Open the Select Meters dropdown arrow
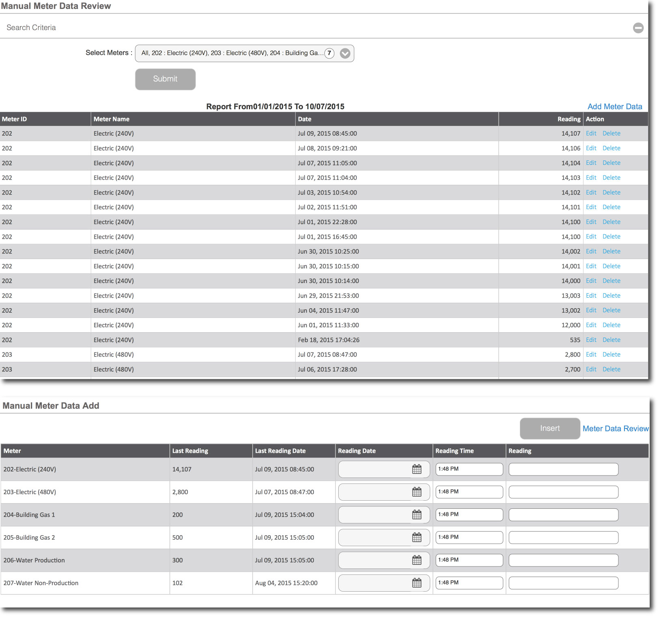 [x=345, y=53]
